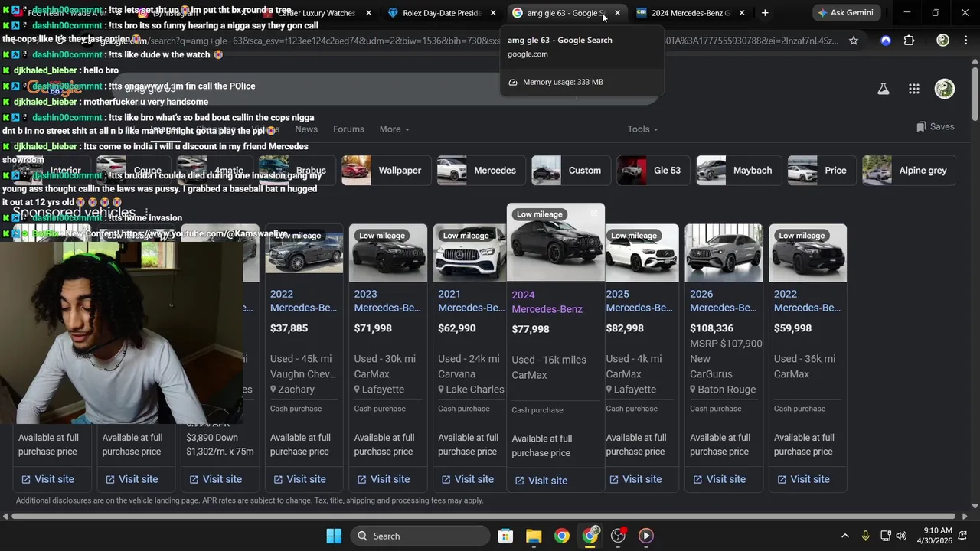980x551 pixels.
Task: Open the first Chrome icon in the taskbar
Action: (562, 536)
